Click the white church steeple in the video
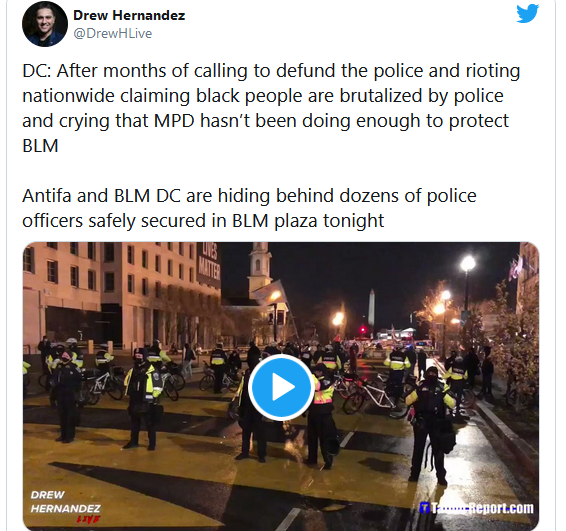566x531 pixels. click(260, 265)
